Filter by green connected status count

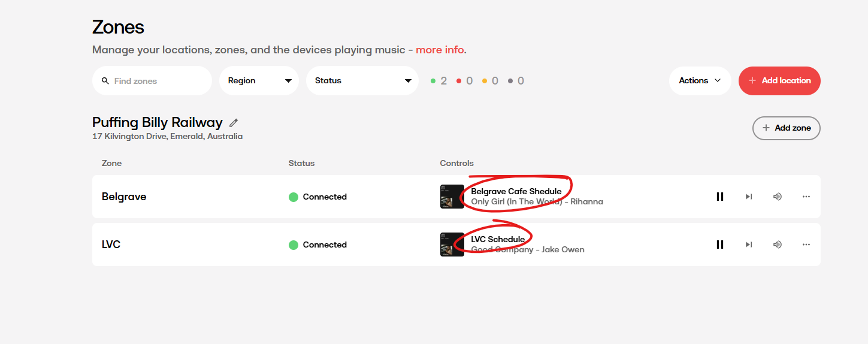coord(438,81)
